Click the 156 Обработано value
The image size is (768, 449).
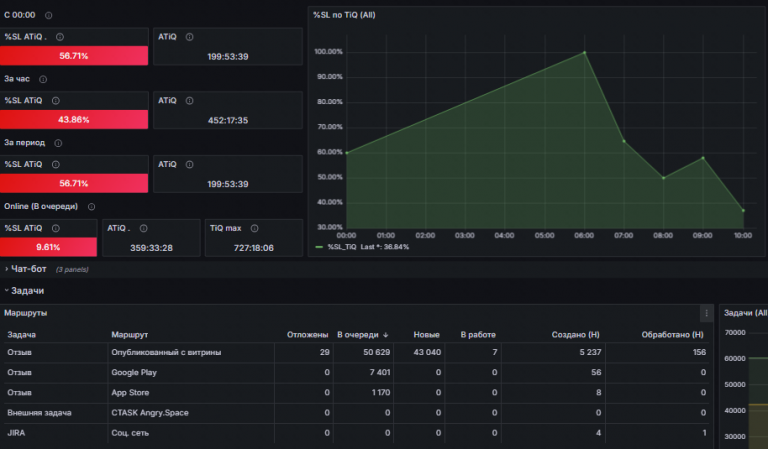pyautogui.click(x=699, y=353)
